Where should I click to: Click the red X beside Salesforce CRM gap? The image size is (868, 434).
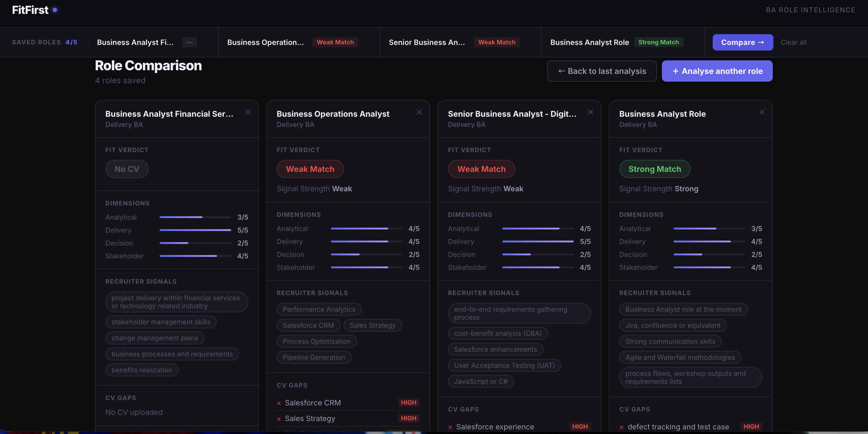tap(279, 403)
